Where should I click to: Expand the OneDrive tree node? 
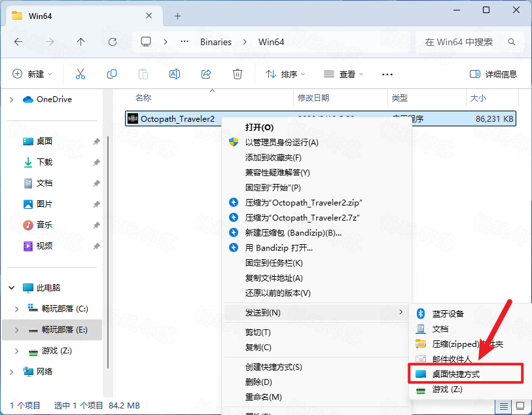(x=12, y=99)
